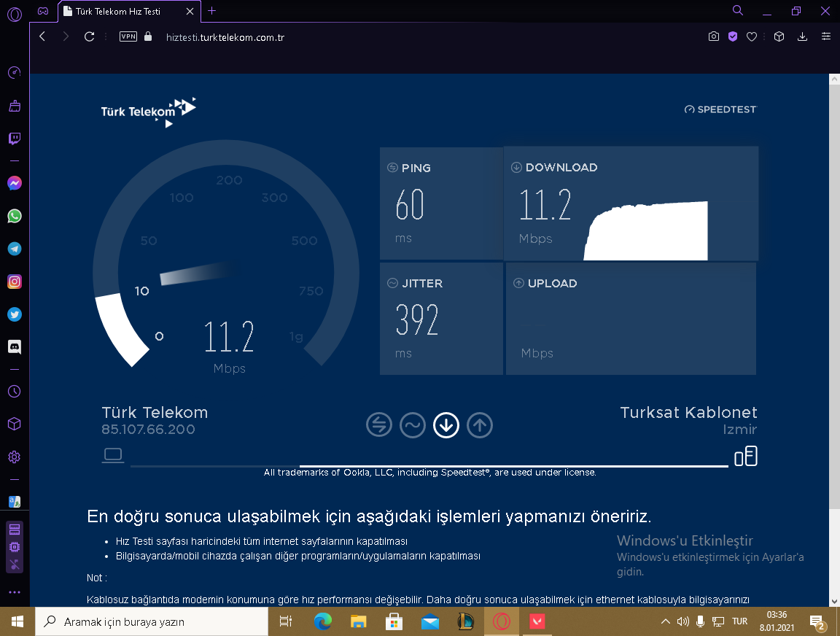Viewport: 840px width, 636px height.
Task: Open File Explorer from taskbar
Action: tap(359, 621)
